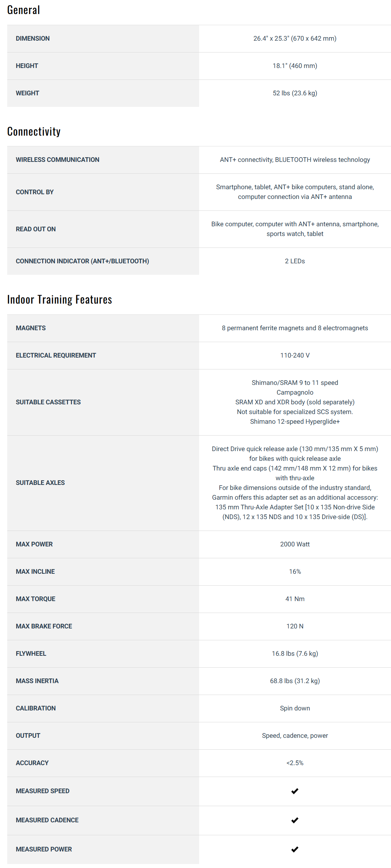391x868 pixels.
Task: Click the 52 lbs weight value
Action: 295,93
